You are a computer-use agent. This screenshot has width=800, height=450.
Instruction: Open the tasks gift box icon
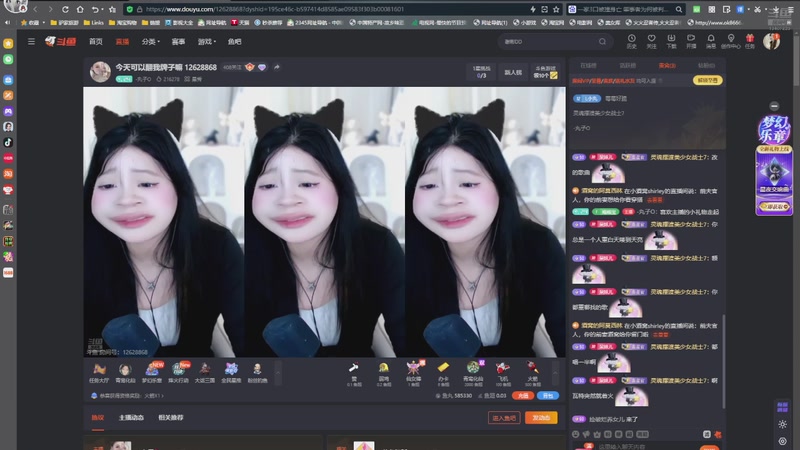coord(749,41)
